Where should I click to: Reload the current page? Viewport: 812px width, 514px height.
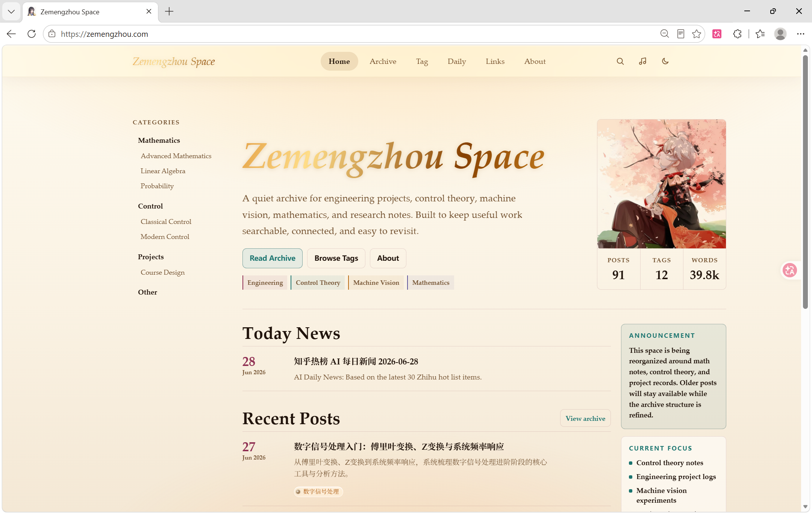coord(32,34)
